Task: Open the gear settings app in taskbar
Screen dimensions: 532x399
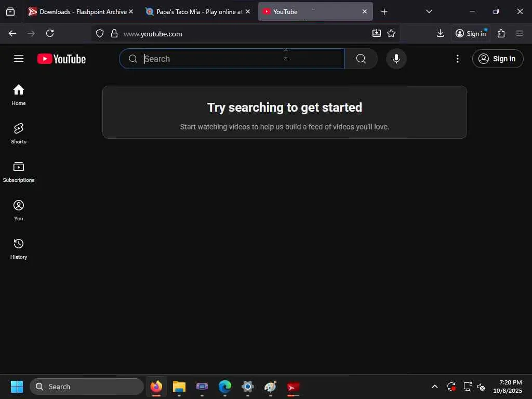Action: pos(248,387)
